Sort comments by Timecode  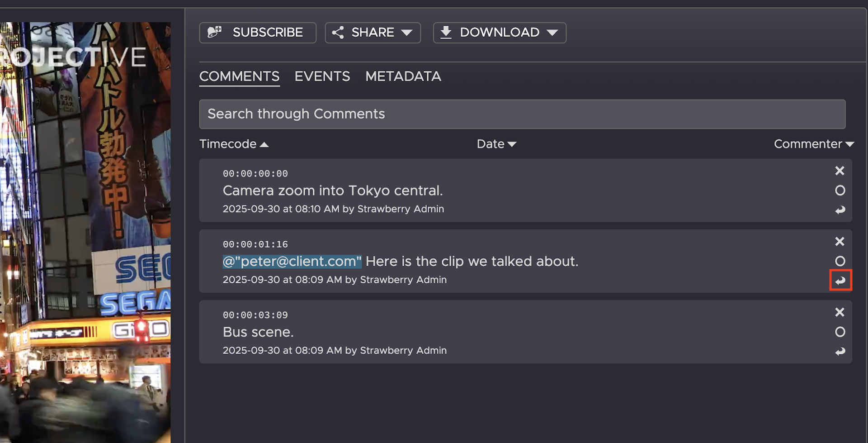pos(234,144)
